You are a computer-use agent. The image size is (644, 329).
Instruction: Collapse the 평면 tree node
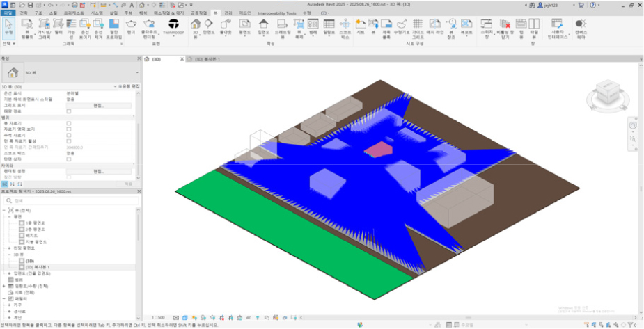pos(10,216)
